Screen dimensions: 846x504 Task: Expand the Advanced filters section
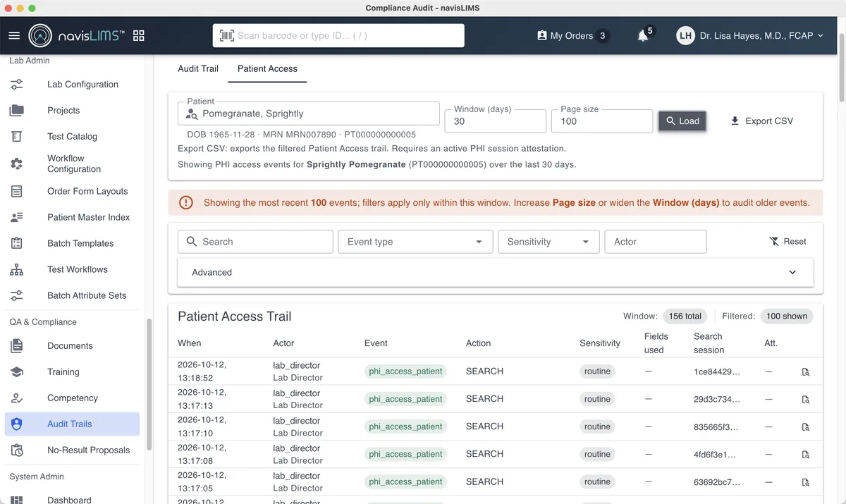495,272
